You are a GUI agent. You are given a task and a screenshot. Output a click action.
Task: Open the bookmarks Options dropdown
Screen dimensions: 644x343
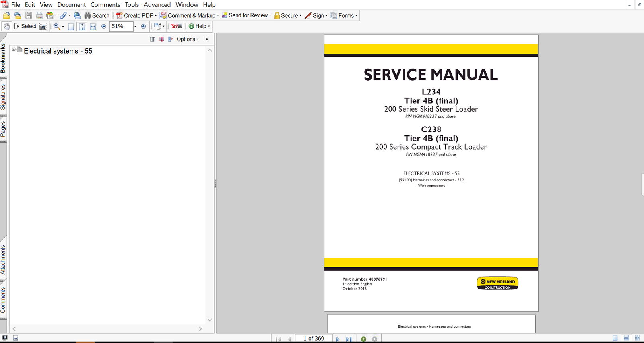pyautogui.click(x=188, y=39)
